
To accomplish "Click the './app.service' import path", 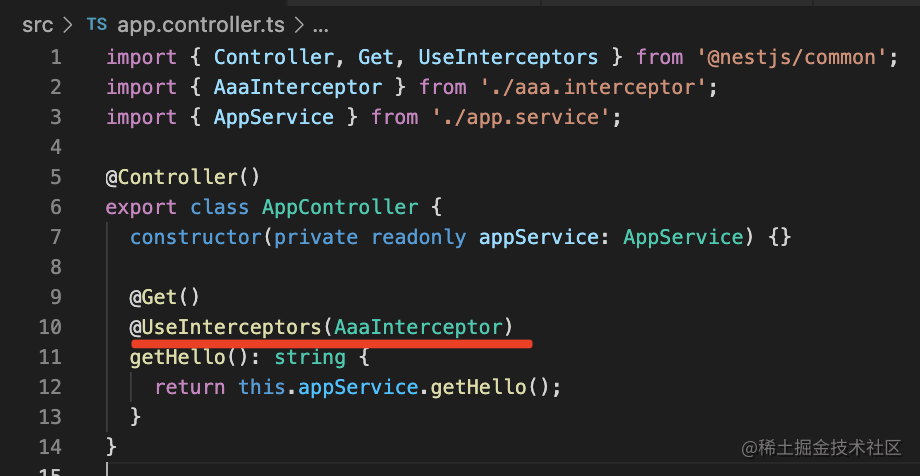I will pyautogui.click(x=525, y=117).
